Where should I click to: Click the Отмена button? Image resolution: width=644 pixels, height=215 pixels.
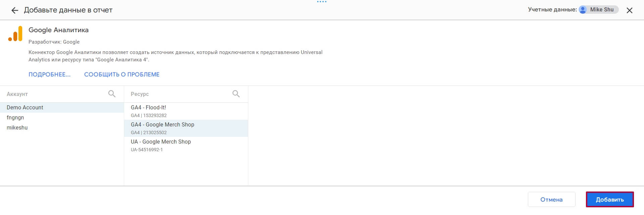(x=551, y=200)
